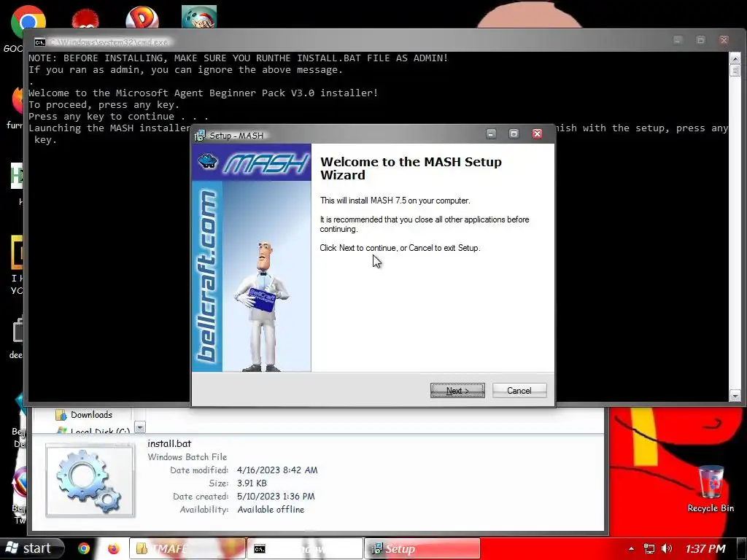Maximize the Setup - MASH window
747x560 pixels.
pyautogui.click(x=514, y=134)
